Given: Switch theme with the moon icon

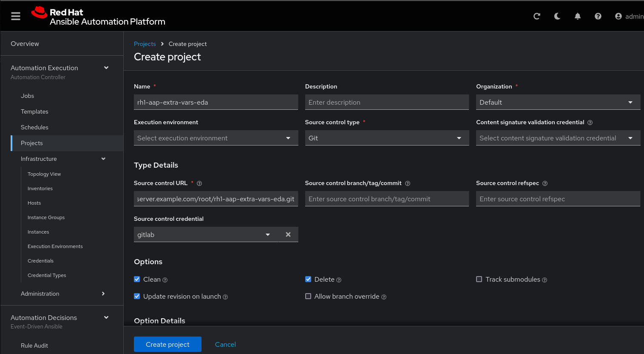Looking at the screenshot, I should [x=557, y=16].
